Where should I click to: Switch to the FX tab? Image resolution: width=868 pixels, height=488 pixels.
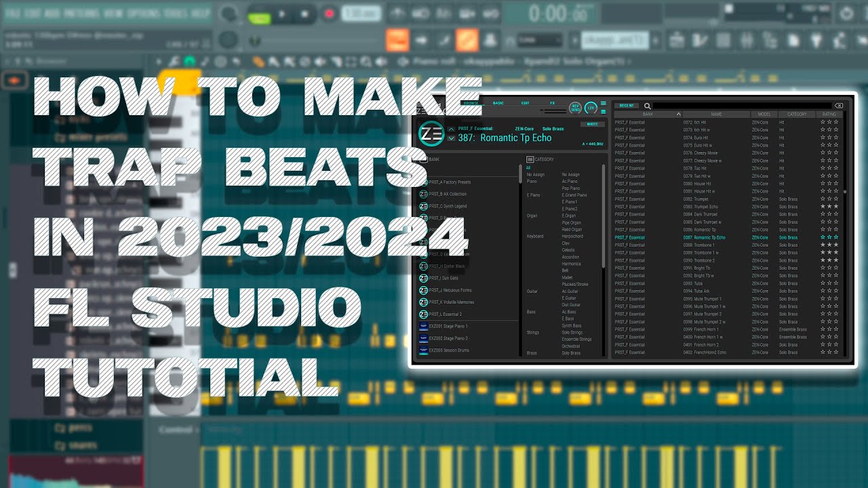tap(553, 103)
